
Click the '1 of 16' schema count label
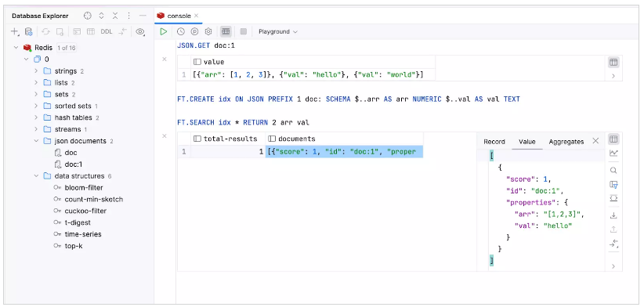point(66,48)
